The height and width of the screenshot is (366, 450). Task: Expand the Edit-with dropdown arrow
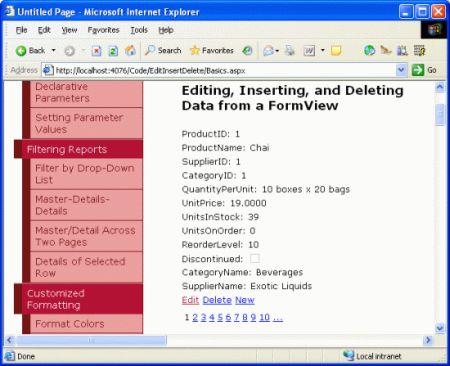click(x=323, y=51)
